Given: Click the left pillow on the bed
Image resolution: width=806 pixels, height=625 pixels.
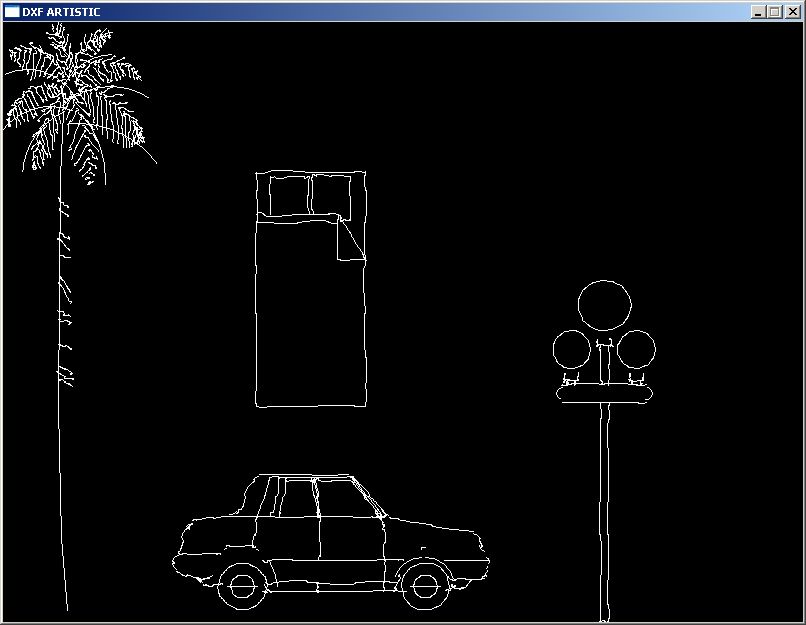Looking at the screenshot, I should click(289, 196).
